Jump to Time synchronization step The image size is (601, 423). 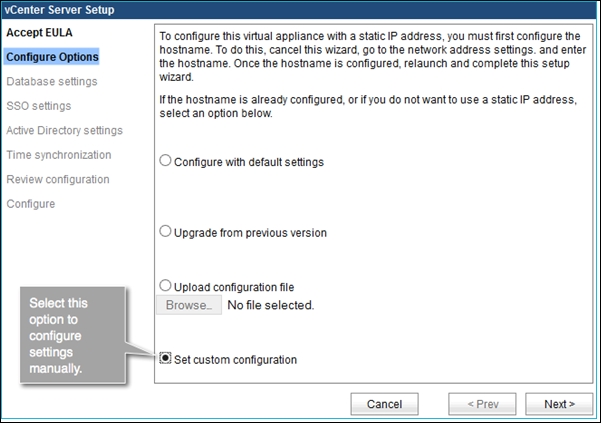click(58, 155)
